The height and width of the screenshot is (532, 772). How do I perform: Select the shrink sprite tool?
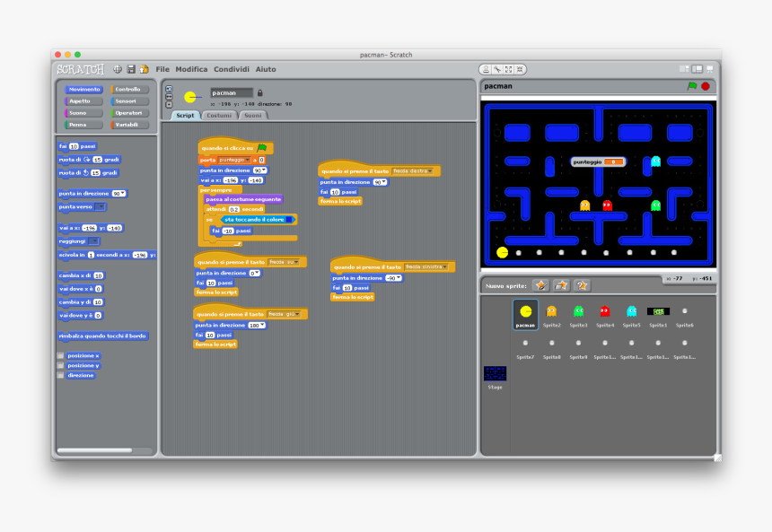[x=520, y=69]
